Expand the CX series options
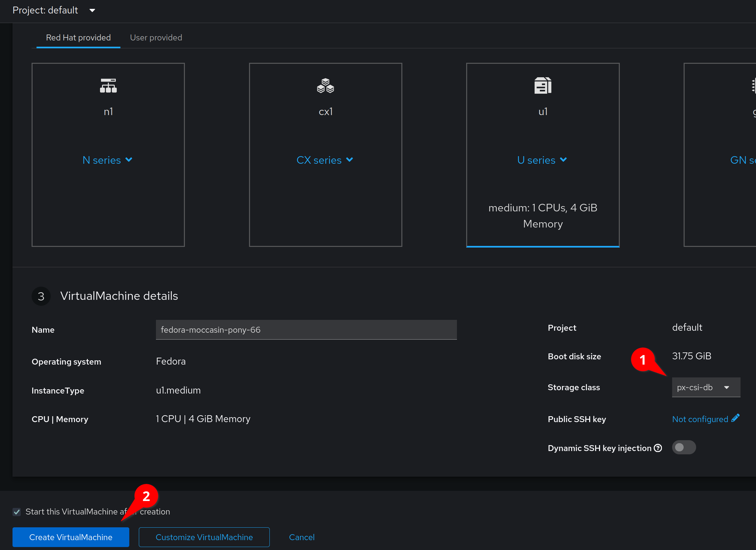This screenshot has width=756, height=550. click(x=325, y=160)
